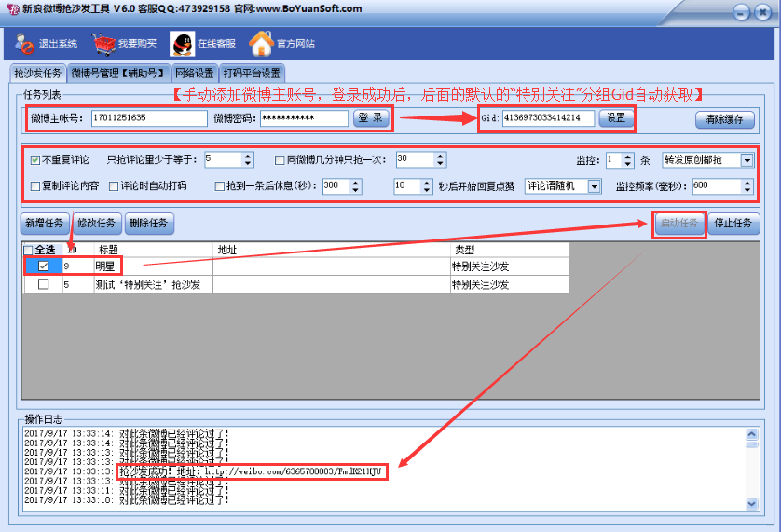Open the 网络设置 tab
Screen dimensions: 781x532
(195, 74)
